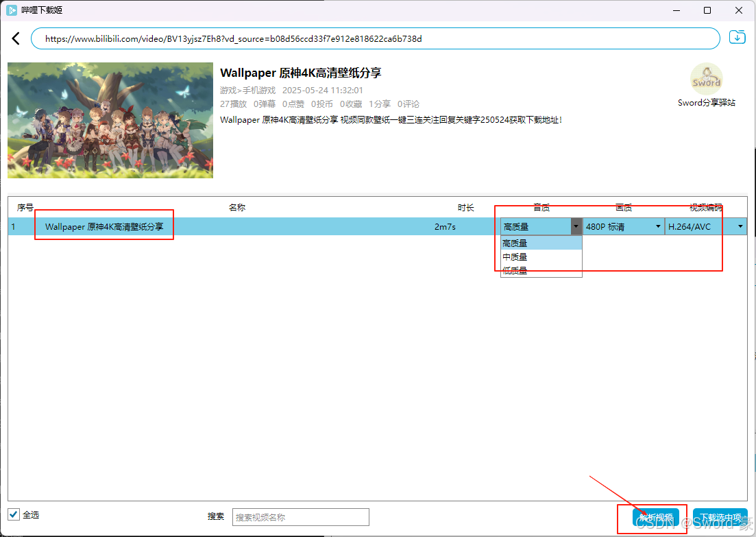The height and width of the screenshot is (537, 756).
Task: Click the 名称 column header
Action: pyautogui.click(x=236, y=208)
